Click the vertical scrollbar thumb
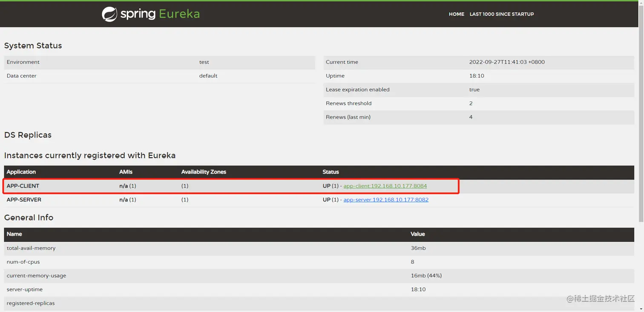 pyautogui.click(x=641, y=113)
